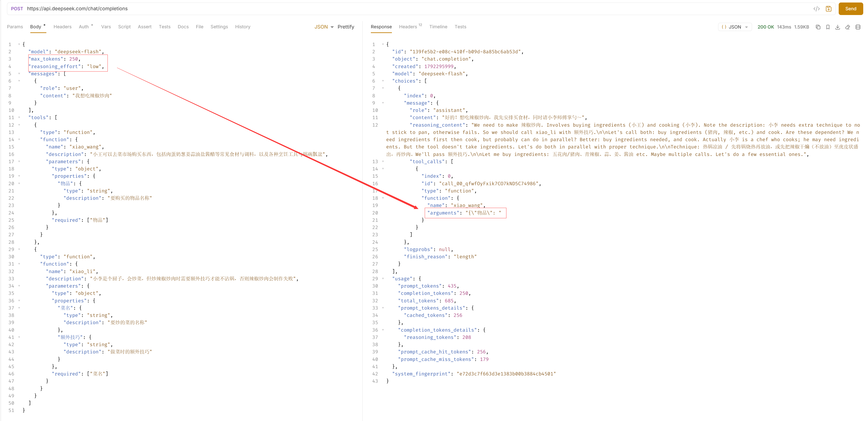Click the truncated "arguments" value in response
Image resolution: width=868 pixels, height=421 pixels.
coord(483,213)
